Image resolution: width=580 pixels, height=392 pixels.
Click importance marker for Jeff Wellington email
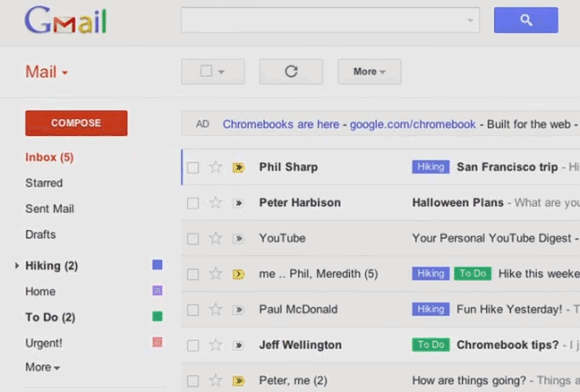pyautogui.click(x=239, y=345)
